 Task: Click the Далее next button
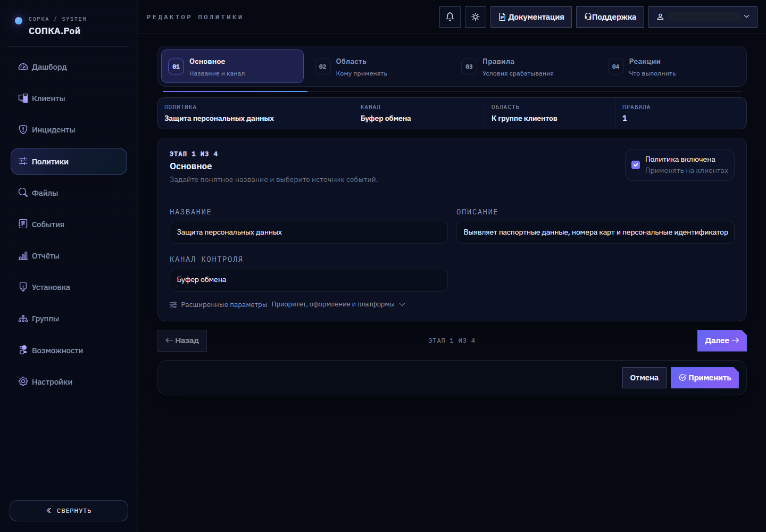tap(722, 340)
